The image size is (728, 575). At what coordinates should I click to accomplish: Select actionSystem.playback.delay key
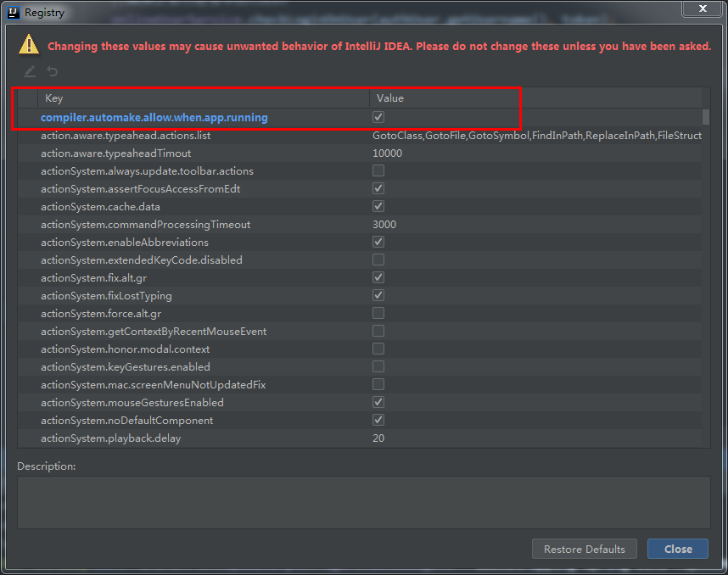[110, 438]
